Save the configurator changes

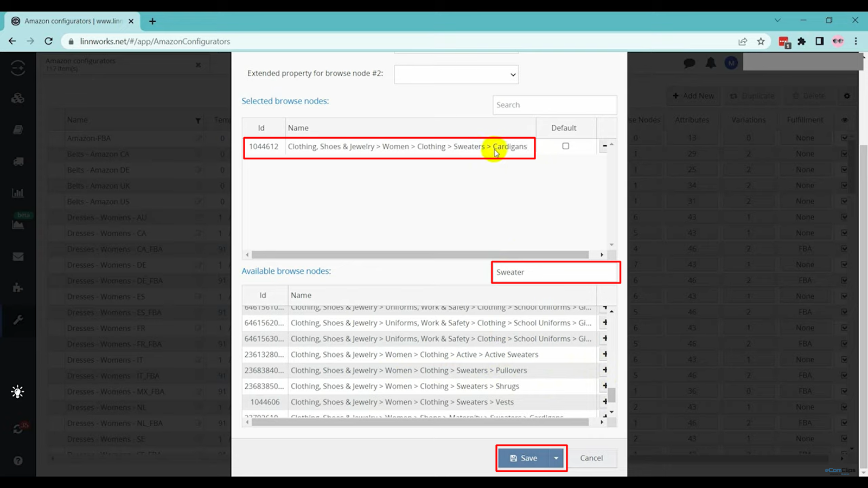coord(524,458)
